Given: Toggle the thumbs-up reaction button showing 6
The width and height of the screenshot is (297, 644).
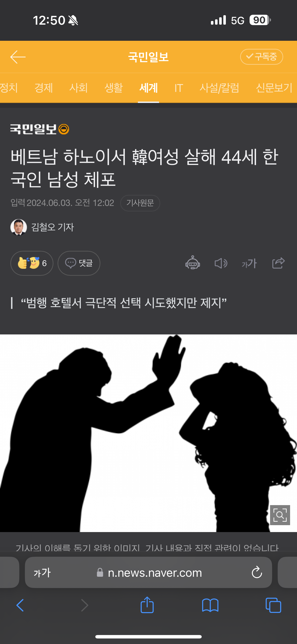Looking at the screenshot, I should point(32,263).
